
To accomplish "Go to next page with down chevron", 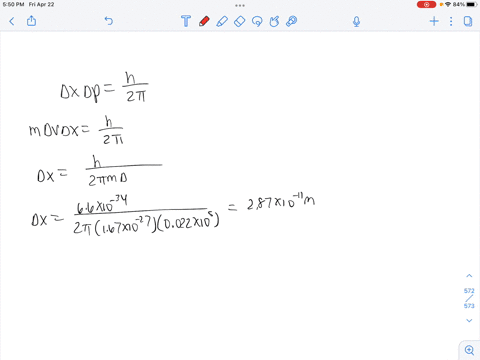I will pyautogui.click(x=469, y=320).
